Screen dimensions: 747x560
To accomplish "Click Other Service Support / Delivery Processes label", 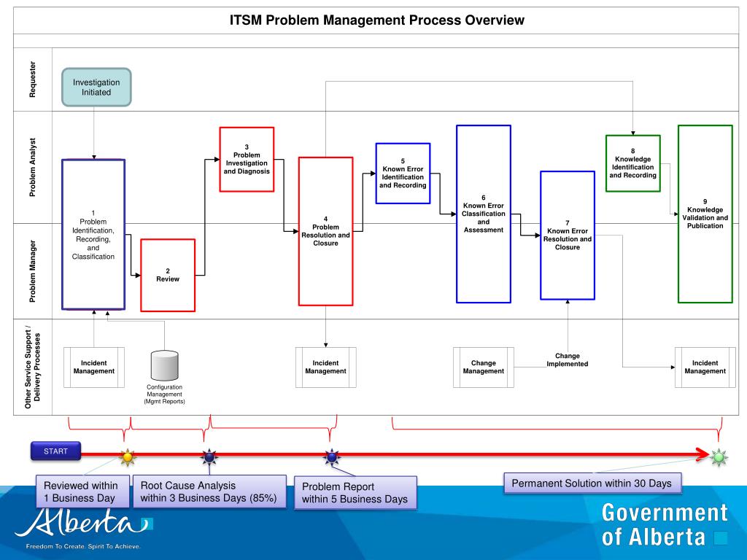I will [32, 367].
